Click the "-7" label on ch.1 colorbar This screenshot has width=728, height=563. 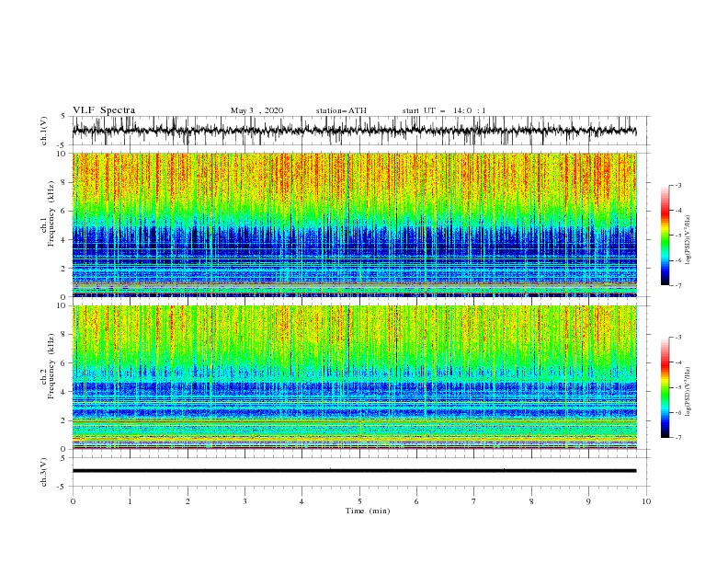pyautogui.click(x=678, y=286)
